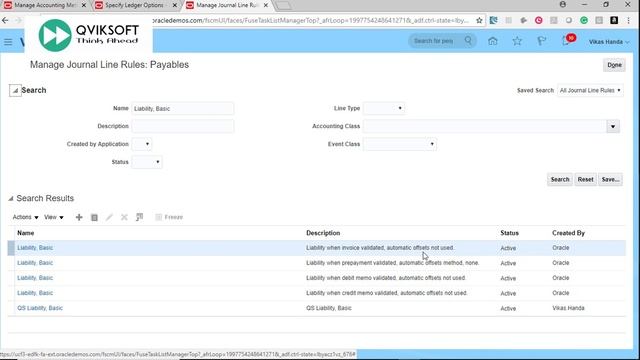Open the QS Liability, Basic link

click(x=40, y=308)
